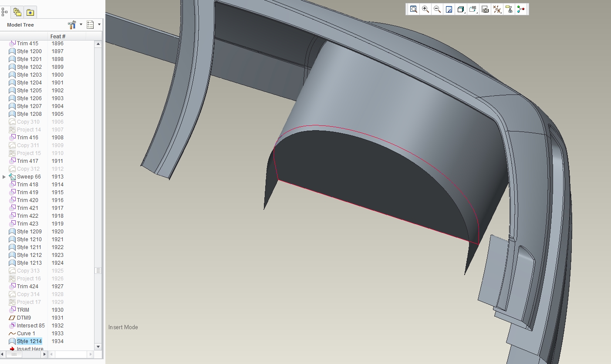The height and width of the screenshot is (364, 611).
Task: Select Project 15 in the tree
Action: click(29, 153)
